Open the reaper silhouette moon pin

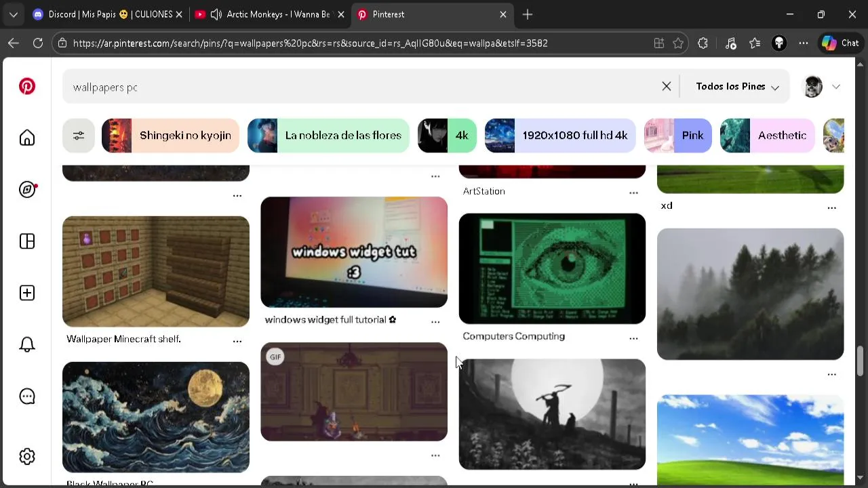pyautogui.click(x=552, y=414)
